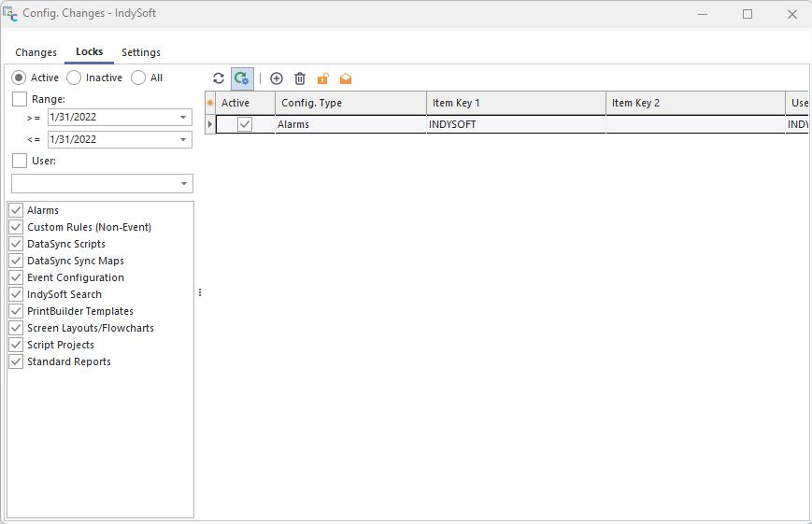Uncheck Screen Layouts/Flowcharts checkbox
The image size is (812, 524).
pyautogui.click(x=16, y=328)
